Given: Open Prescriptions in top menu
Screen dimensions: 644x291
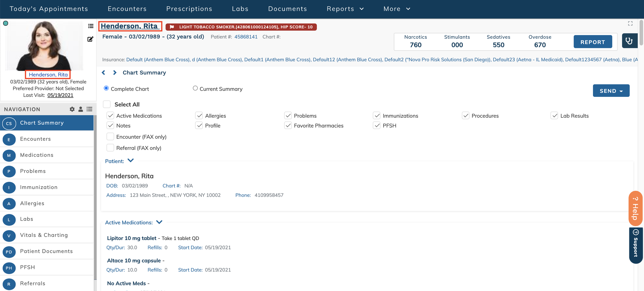Looking at the screenshot, I should click(x=189, y=9).
